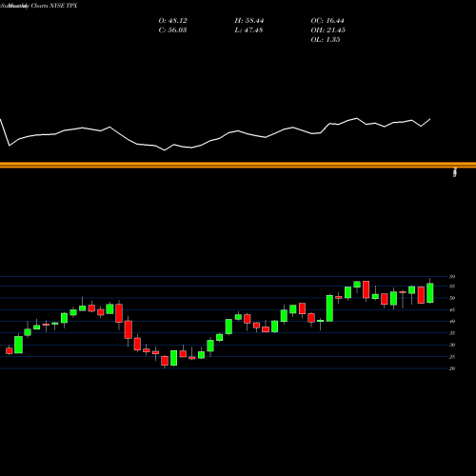Select the high value 'H: 58.44'
Screen dimensions: 476x476
pyautogui.click(x=249, y=21)
